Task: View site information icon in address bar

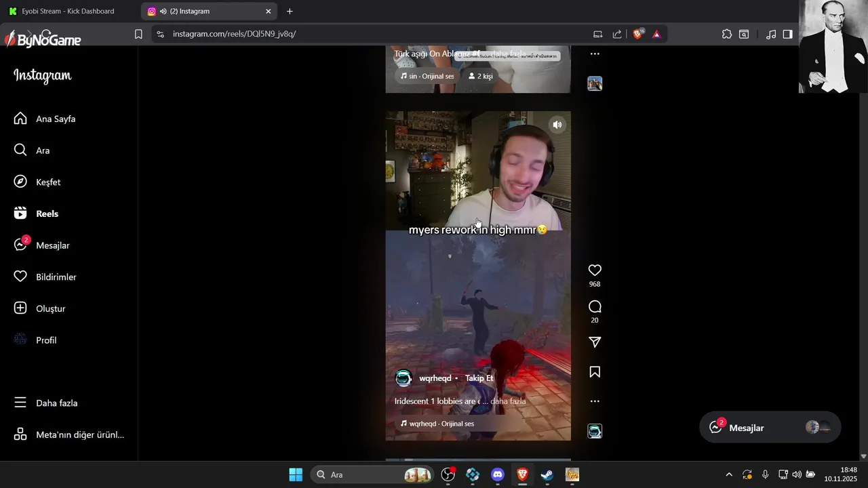Action: coord(160,34)
